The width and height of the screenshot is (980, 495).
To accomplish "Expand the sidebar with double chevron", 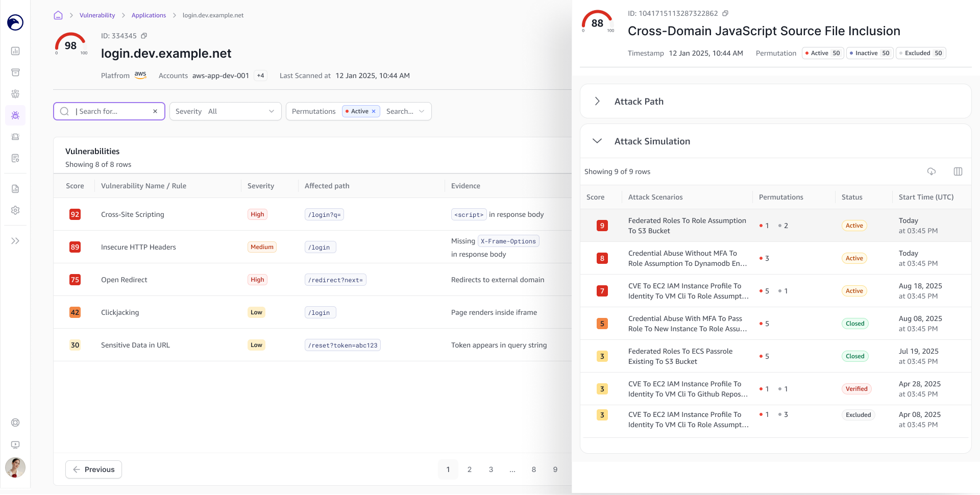I will [x=15, y=241].
